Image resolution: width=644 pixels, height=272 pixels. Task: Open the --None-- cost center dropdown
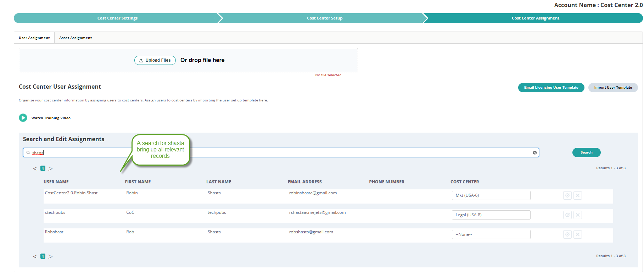tap(491, 234)
